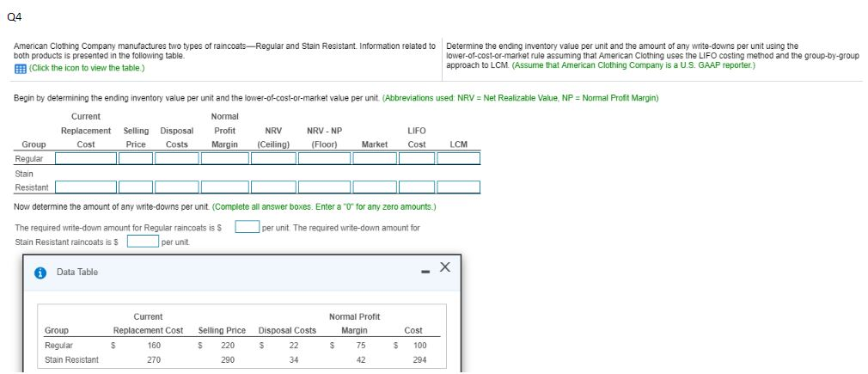Click the 'LIFO Cost' column header

pos(417,138)
